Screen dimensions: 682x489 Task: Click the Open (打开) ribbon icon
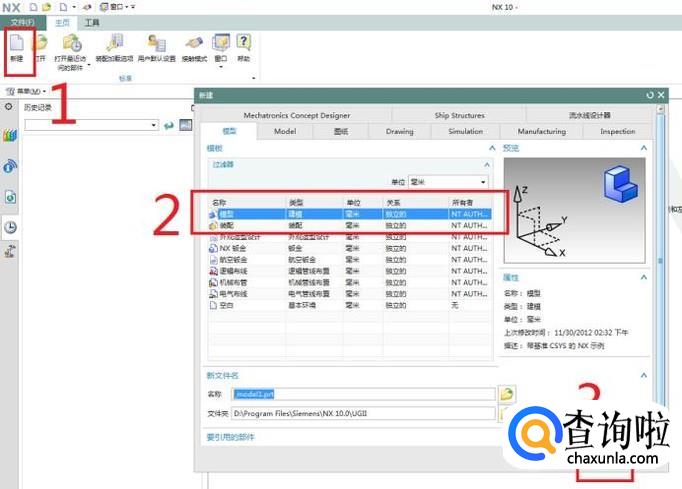click(x=41, y=43)
